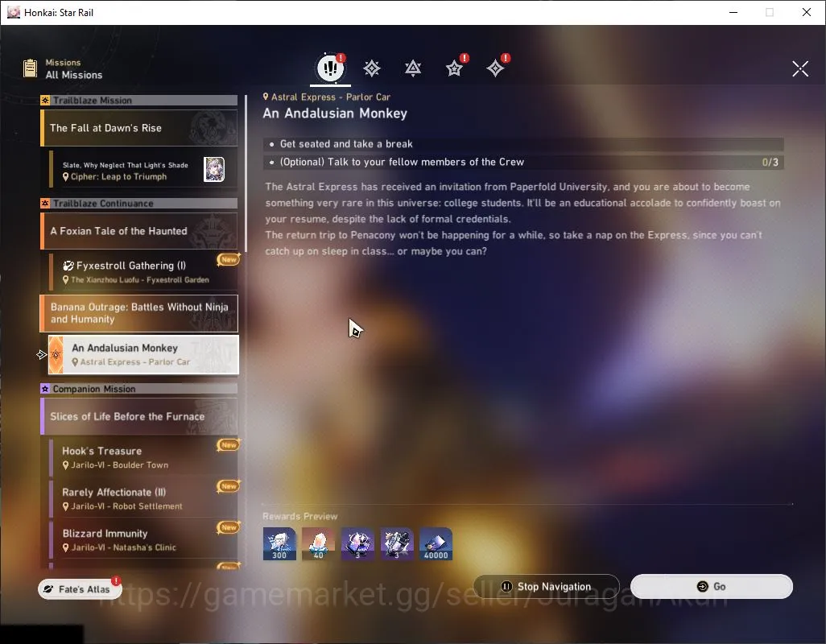Click the purple star icon beside Companion Mission
The width and height of the screenshot is (826, 644).
click(45, 389)
